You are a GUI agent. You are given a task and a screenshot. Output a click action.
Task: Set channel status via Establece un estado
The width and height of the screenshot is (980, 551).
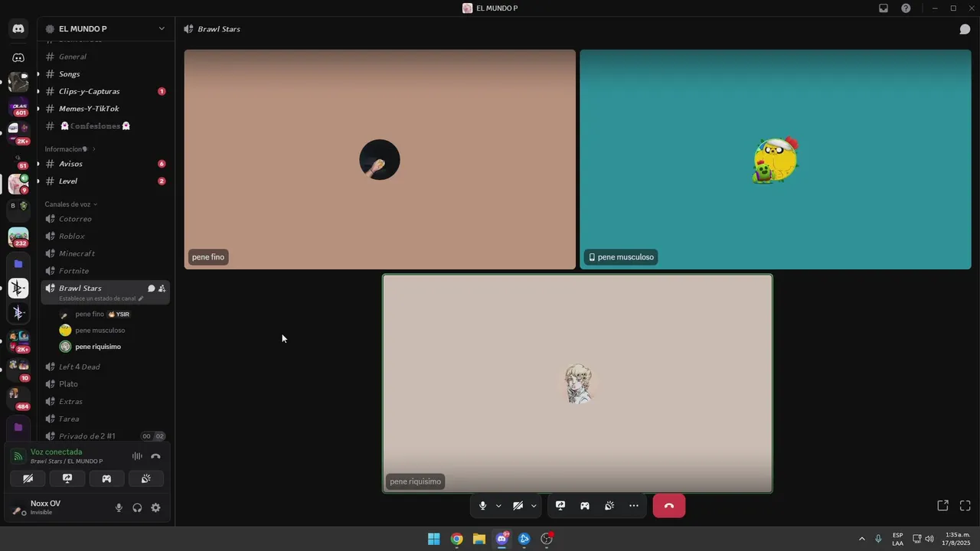(101, 298)
